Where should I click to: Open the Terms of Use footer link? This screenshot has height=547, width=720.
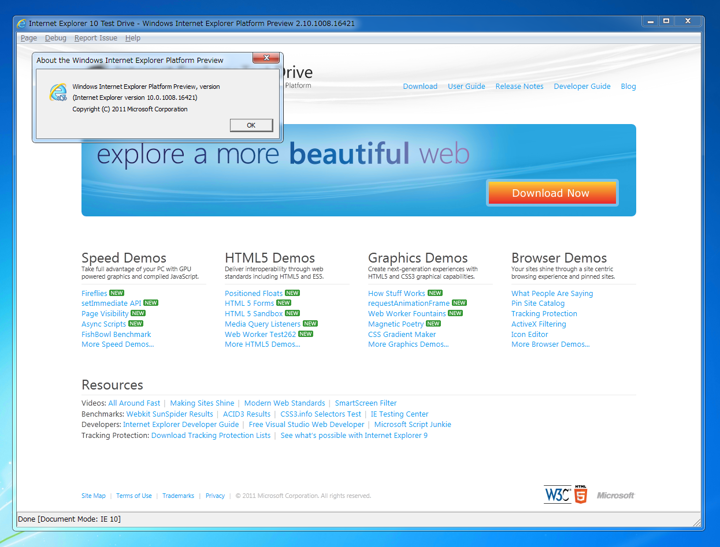134,496
